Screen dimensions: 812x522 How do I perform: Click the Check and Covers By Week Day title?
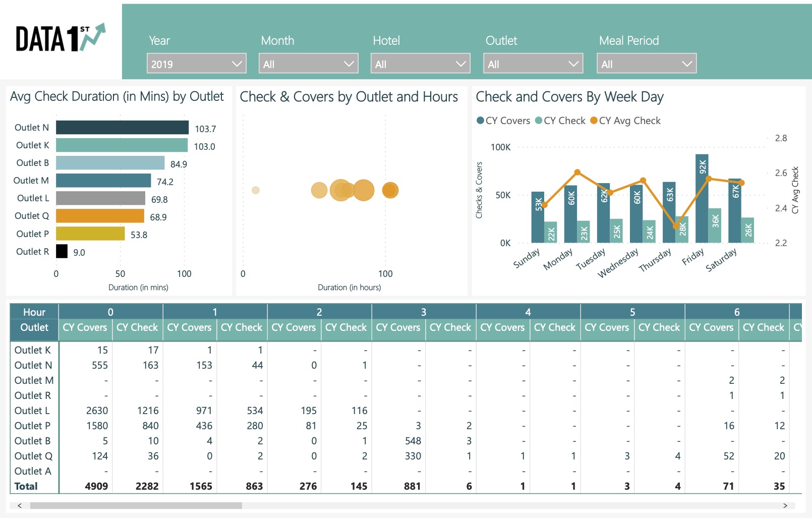(x=570, y=96)
